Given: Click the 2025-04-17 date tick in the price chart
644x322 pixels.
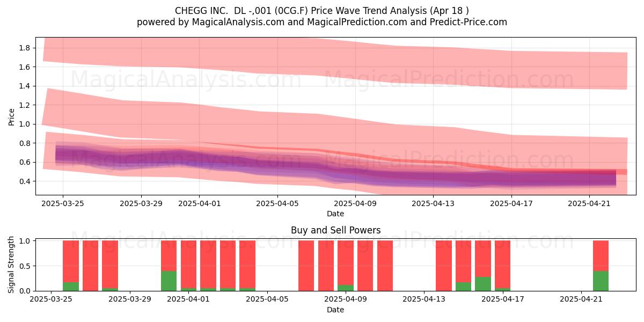Looking at the screenshot, I should (512, 203).
